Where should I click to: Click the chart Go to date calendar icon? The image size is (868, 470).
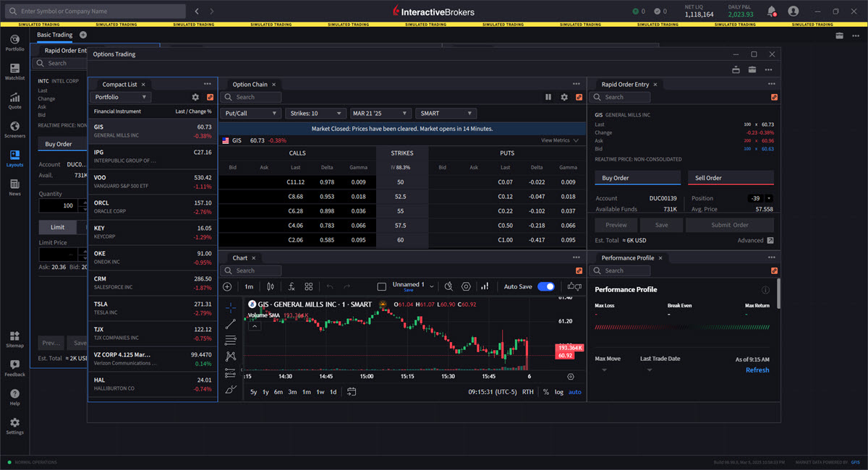coord(352,392)
